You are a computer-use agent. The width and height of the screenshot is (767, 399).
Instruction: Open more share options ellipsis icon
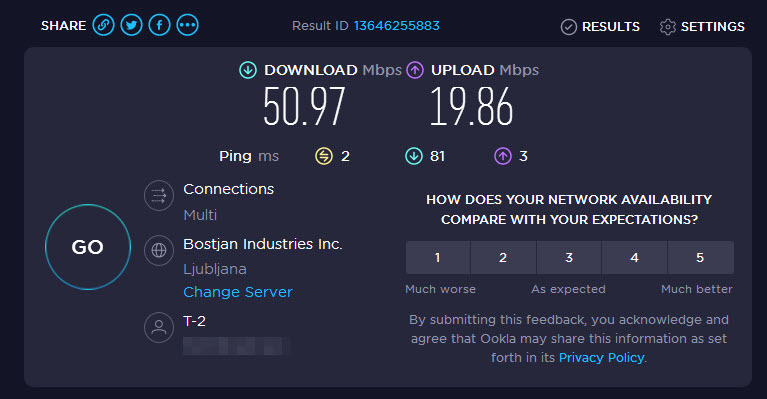point(188,25)
